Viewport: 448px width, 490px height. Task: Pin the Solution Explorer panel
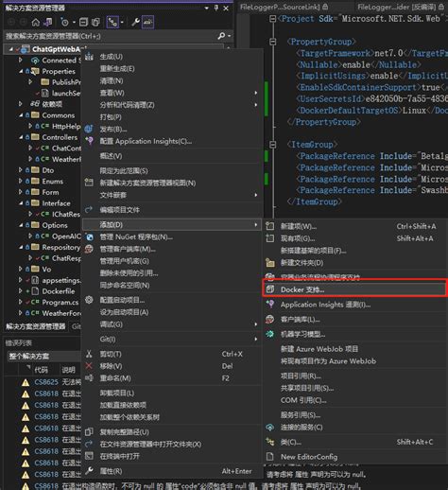(216, 8)
